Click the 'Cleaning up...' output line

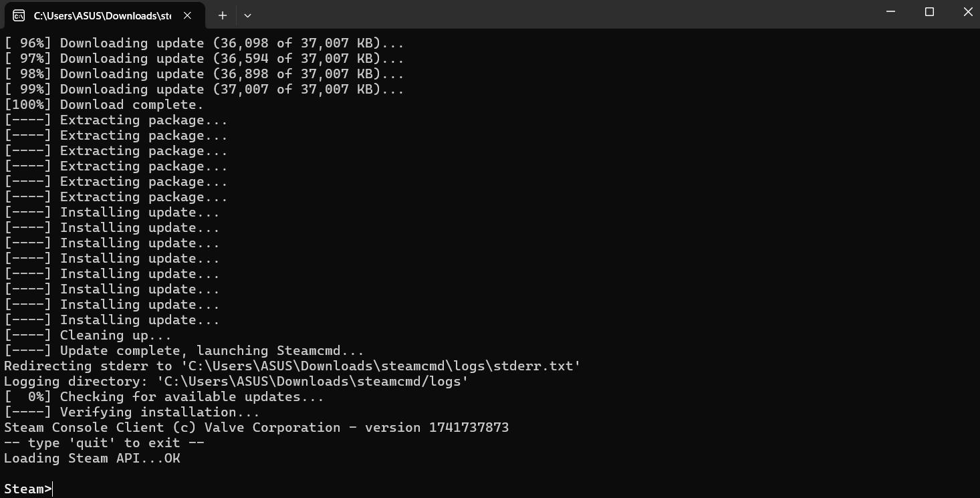coord(88,336)
